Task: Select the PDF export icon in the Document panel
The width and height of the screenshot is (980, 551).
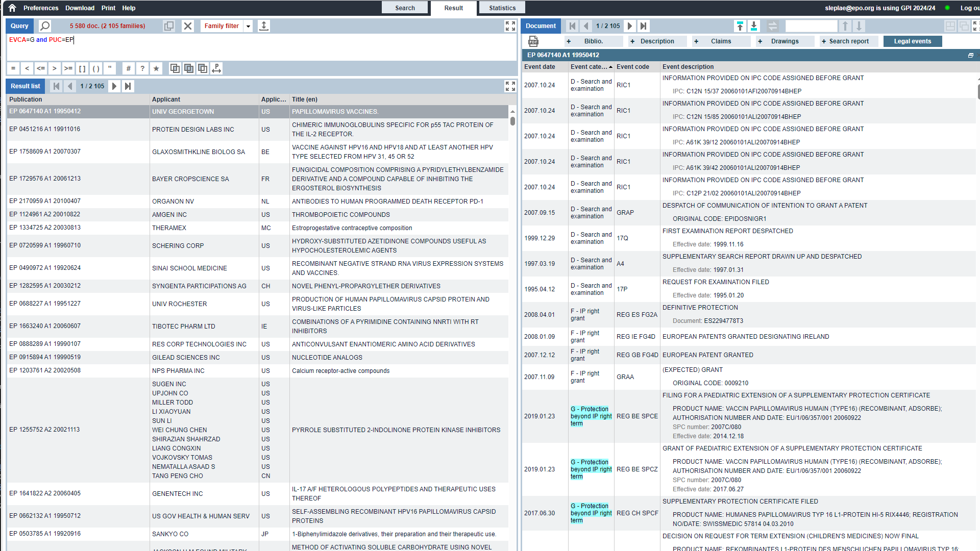Action: [533, 41]
